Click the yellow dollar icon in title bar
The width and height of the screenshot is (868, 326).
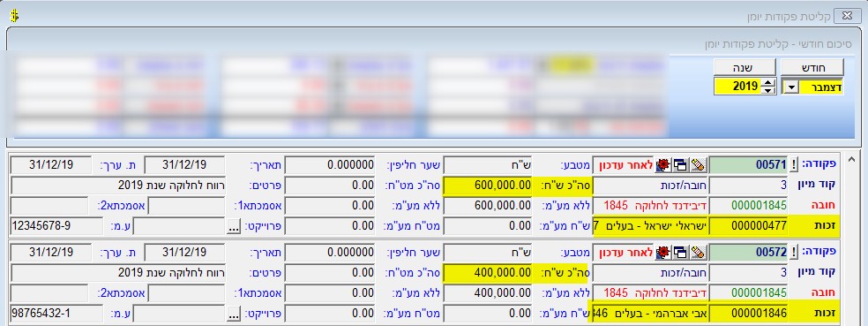(x=14, y=16)
